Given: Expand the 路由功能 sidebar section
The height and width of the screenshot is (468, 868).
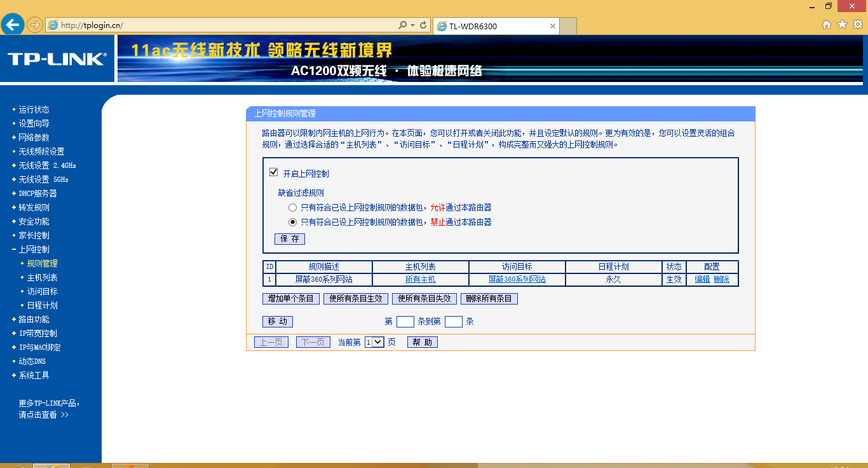Looking at the screenshot, I should point(34,319).
